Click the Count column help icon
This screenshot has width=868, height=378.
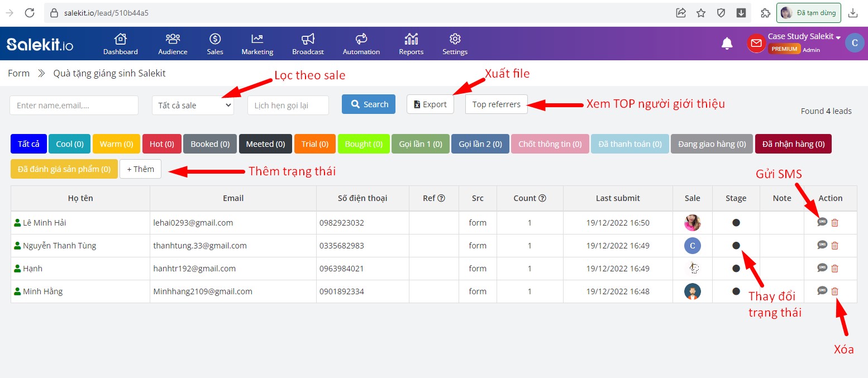542,198
